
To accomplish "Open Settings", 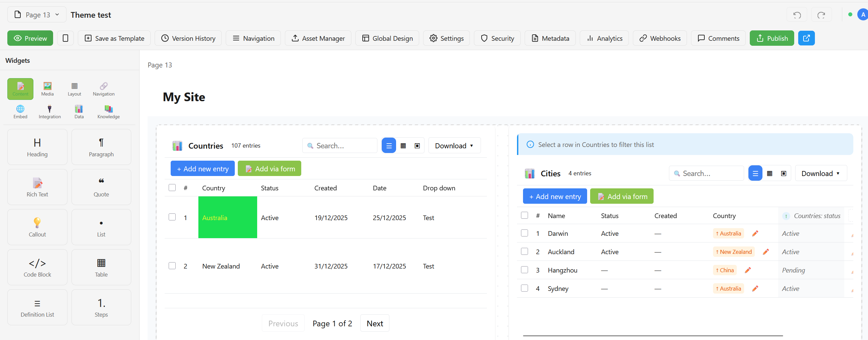I will [446, 38].
